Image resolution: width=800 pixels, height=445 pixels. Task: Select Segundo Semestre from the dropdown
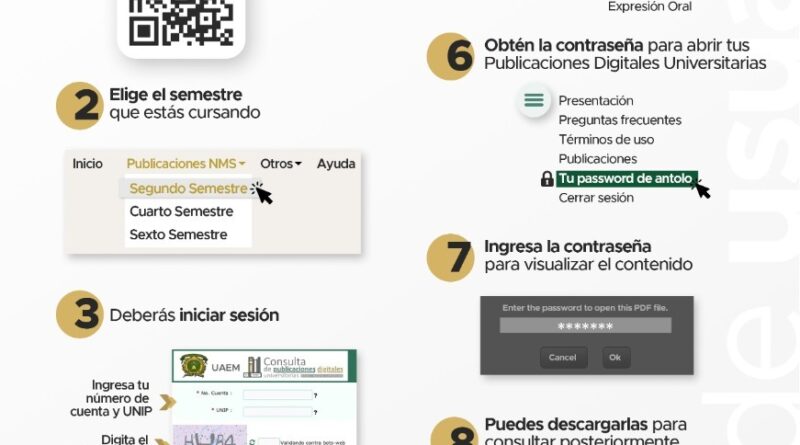click(x=187, y=188)
